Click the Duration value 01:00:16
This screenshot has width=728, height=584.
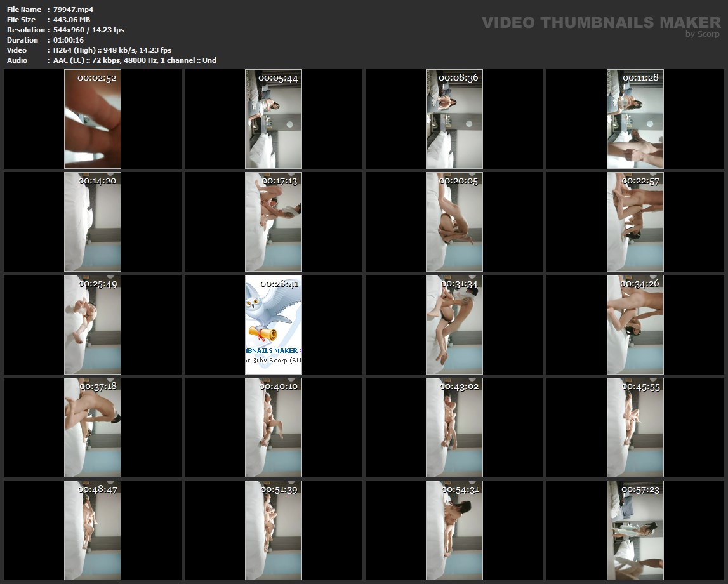[x=69, y=40]
